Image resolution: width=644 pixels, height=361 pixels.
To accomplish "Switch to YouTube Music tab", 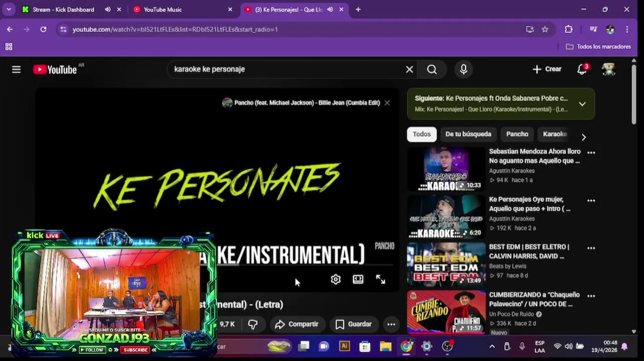I will pos(163,10).
